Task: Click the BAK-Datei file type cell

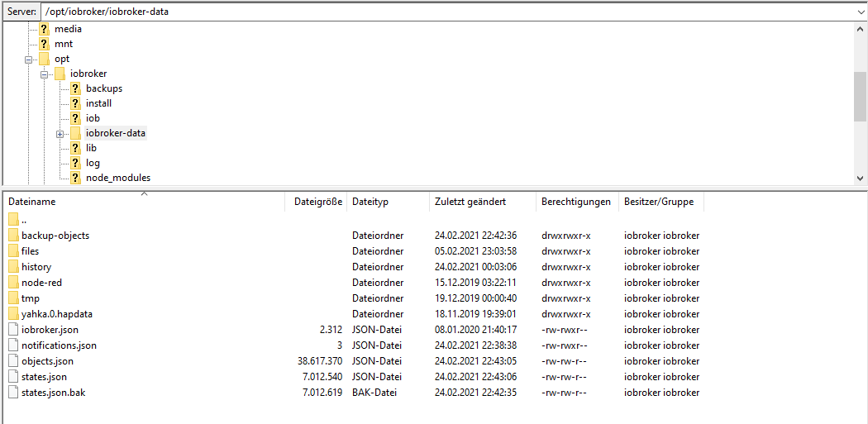Action: [374, 393]
